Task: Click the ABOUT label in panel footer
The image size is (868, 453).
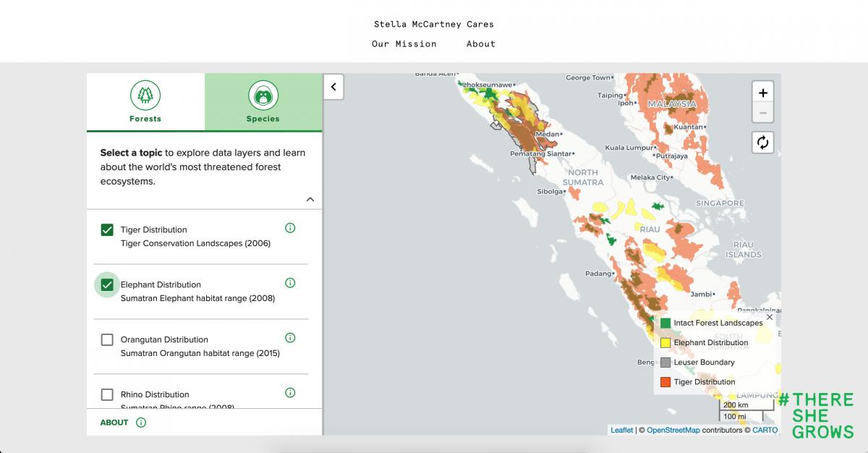Action: pos(114,423)
